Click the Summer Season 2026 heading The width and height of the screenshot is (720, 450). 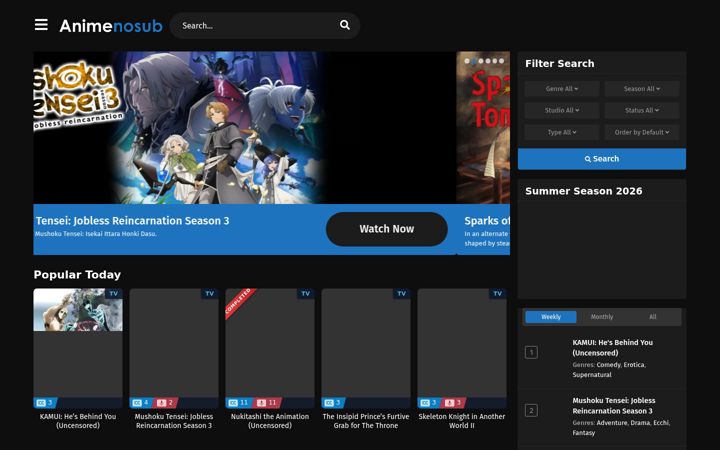[584, 191]
